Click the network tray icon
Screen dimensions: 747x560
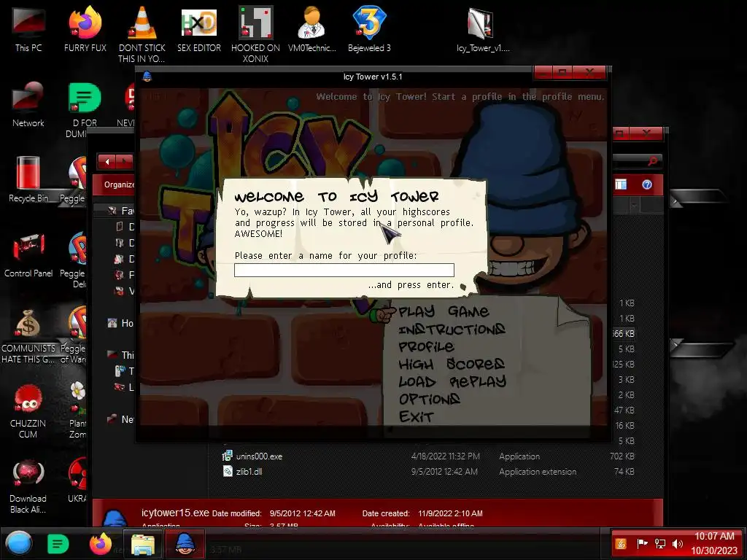tap(659, 544)
